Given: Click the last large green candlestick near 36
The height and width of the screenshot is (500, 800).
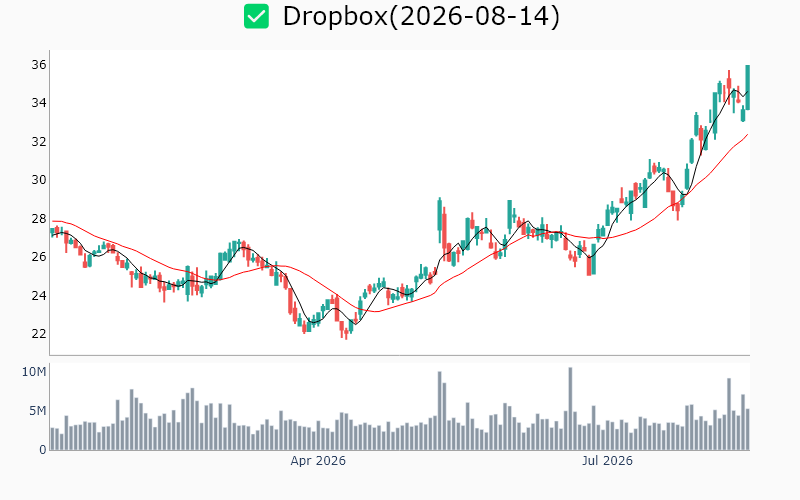Looking at the screenshot, I should 747,87.
